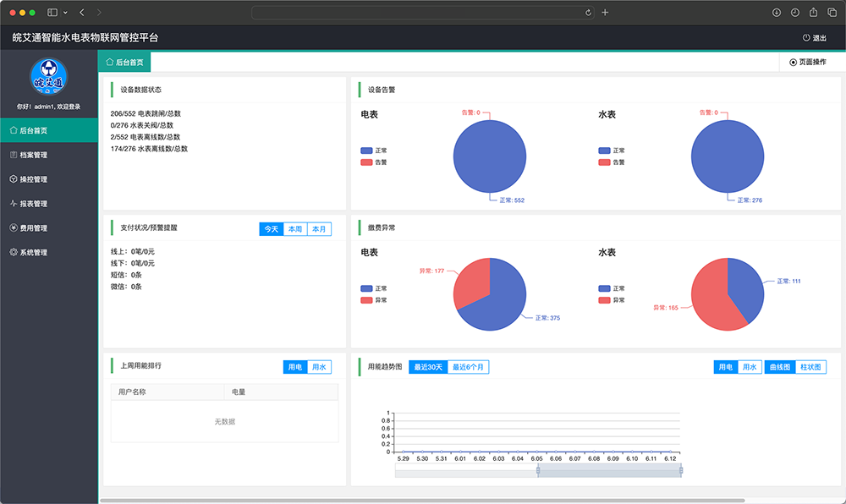Click the 操控管理 sidebar icon
Screen dimensions: 846x504
click(13, 179)
